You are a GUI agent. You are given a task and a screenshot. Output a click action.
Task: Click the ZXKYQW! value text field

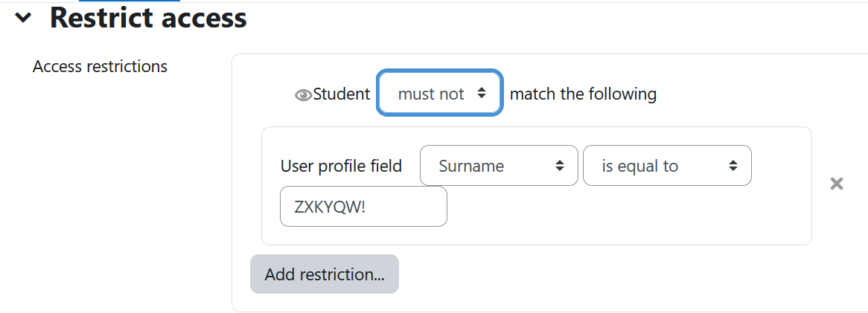pyautogui.click(x=363, y=206)
